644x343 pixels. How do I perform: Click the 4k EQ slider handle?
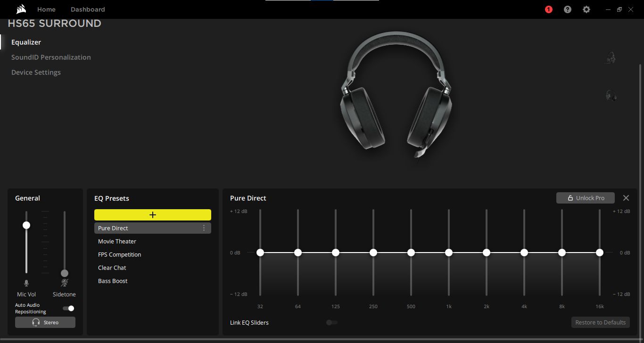524,253
